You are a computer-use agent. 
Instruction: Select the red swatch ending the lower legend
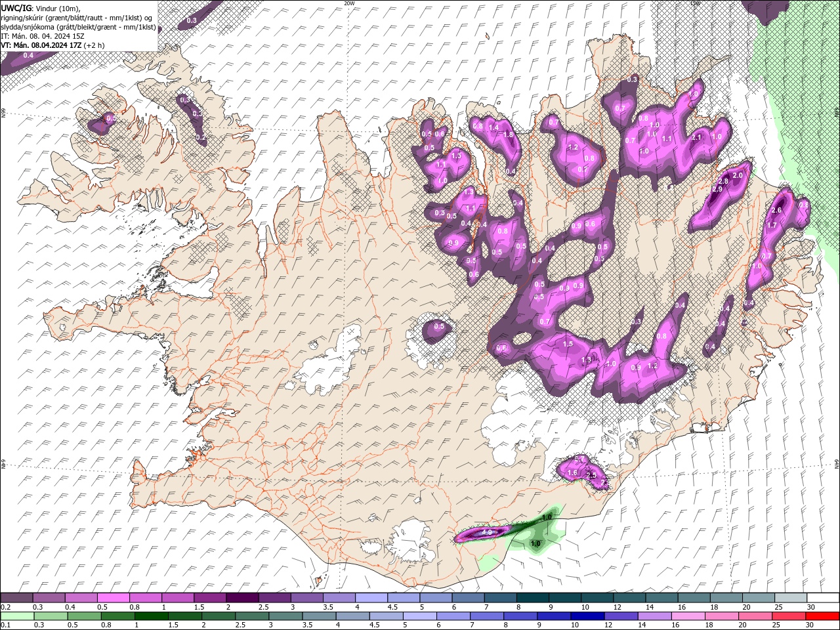[x=823, y=616]
